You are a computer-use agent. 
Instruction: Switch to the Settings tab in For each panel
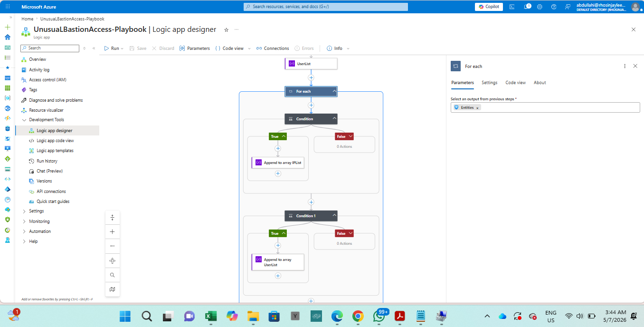pos(489,83)
